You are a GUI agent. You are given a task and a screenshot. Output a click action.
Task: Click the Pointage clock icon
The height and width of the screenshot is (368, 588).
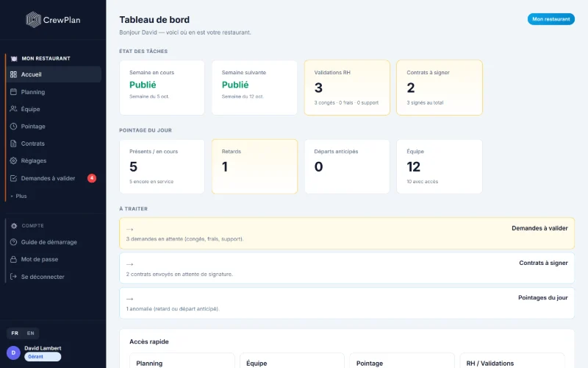(x=13, y=126)
